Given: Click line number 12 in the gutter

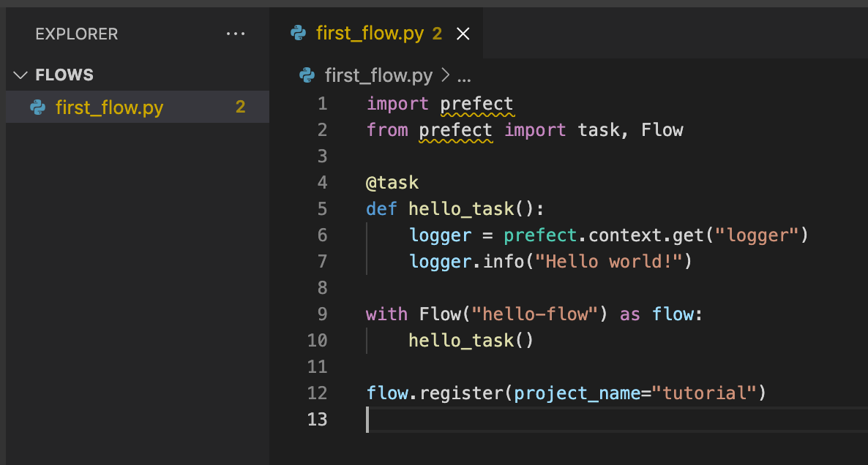Looking at the screenshot, I should 317,393.
